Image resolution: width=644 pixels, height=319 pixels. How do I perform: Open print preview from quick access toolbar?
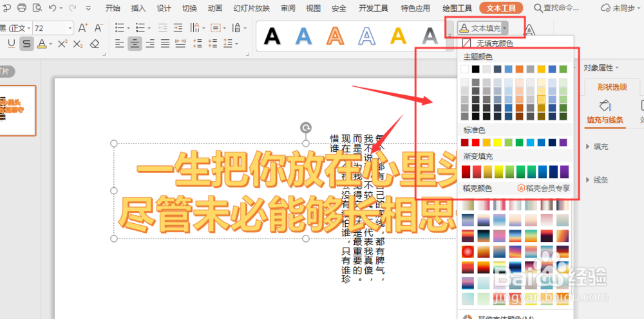point(37,8)
